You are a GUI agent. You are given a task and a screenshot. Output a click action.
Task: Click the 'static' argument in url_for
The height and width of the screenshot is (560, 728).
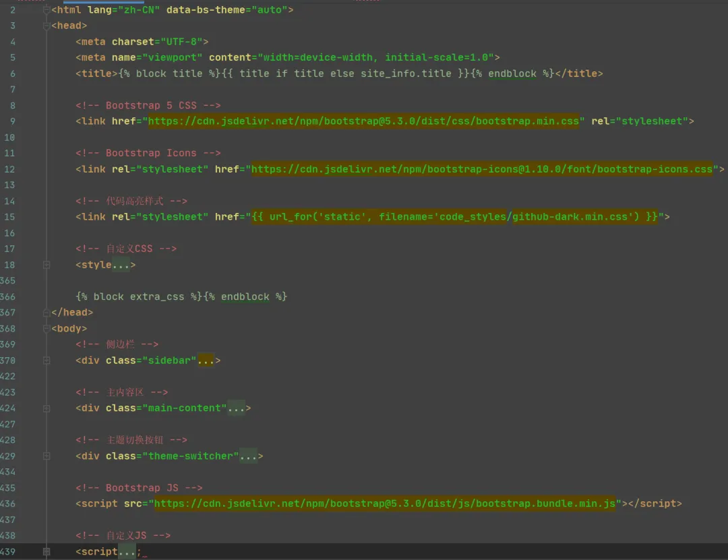coord(342,217)
